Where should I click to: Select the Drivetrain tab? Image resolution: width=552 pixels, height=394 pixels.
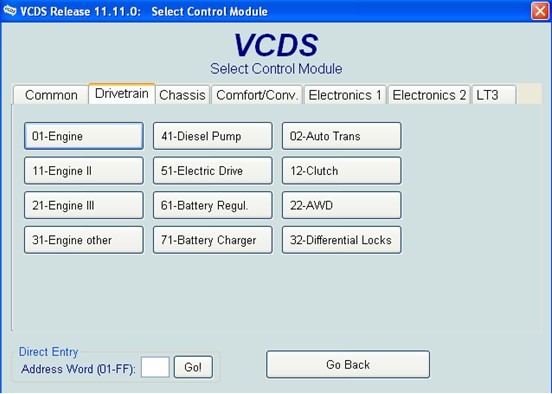pyautogui.click(x=122, y=94)
